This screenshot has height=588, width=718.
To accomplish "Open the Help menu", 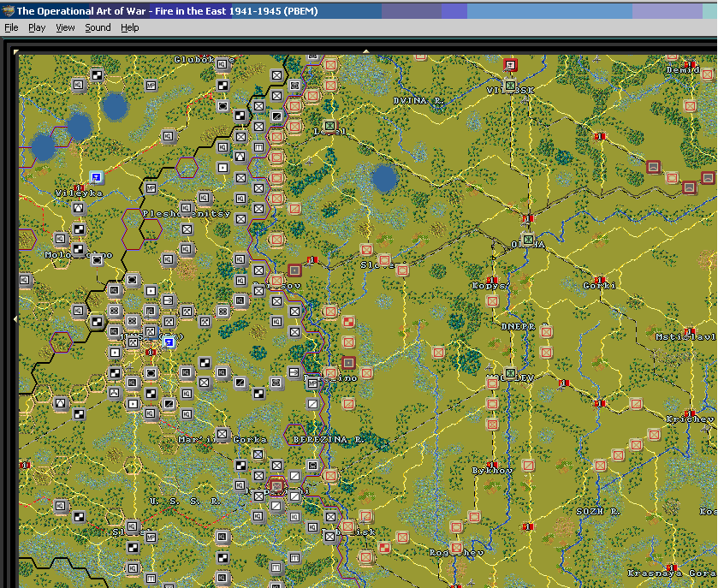I will (129, 28).
